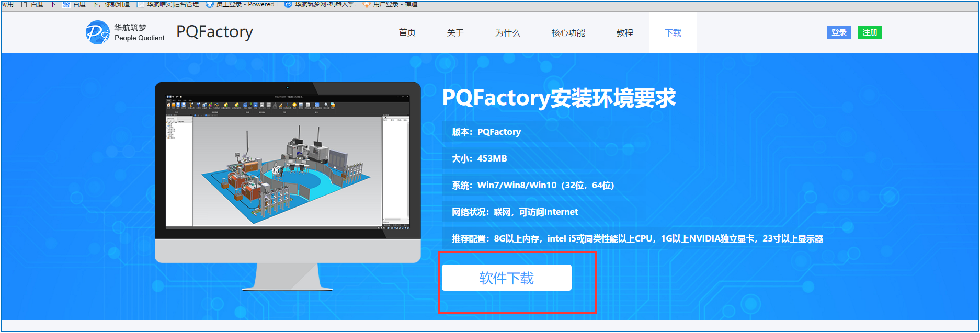This screenshot has width=980, height=333.
Task: Select 为什么 in the navigation bar
Action: [x=508, y=32]
